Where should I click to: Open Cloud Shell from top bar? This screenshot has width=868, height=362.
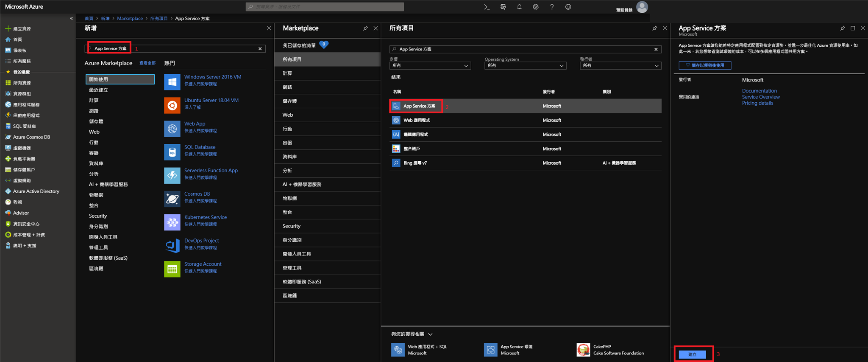point(487,7)
